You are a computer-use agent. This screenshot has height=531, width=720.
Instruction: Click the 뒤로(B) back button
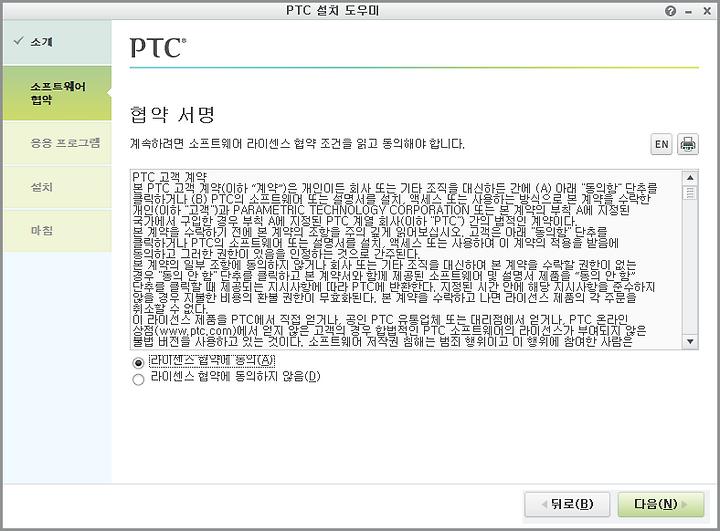coord(567,504)
